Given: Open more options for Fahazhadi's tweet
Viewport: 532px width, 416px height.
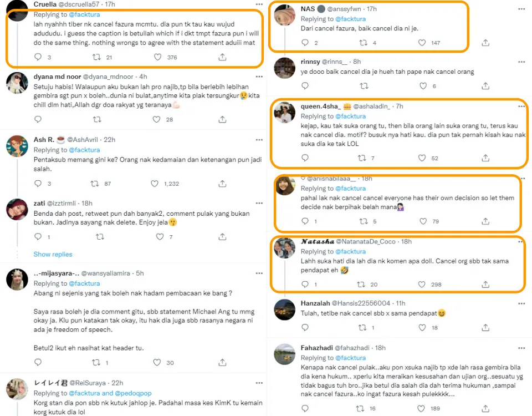Looking at the screenshot, I should tap(521, 348).
